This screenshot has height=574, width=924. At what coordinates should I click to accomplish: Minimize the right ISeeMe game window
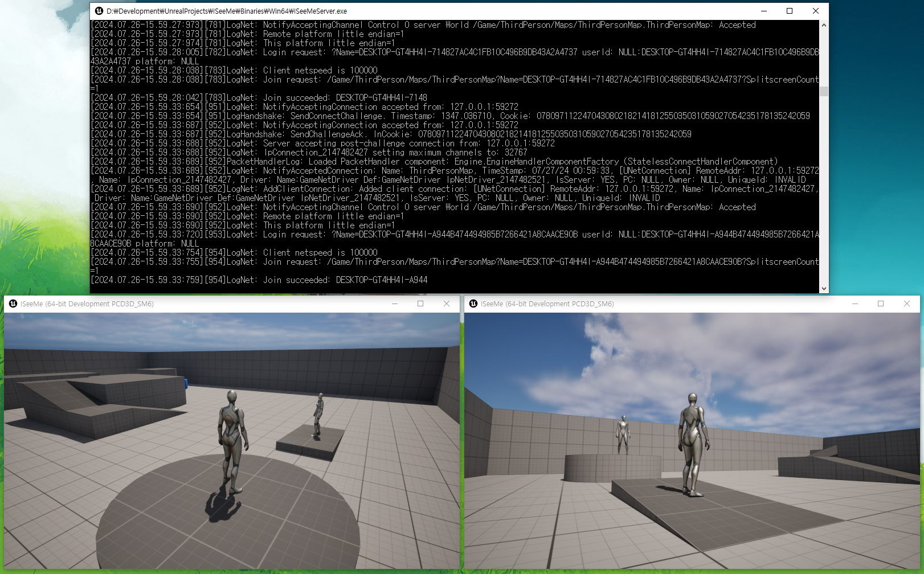click(855, 304)
